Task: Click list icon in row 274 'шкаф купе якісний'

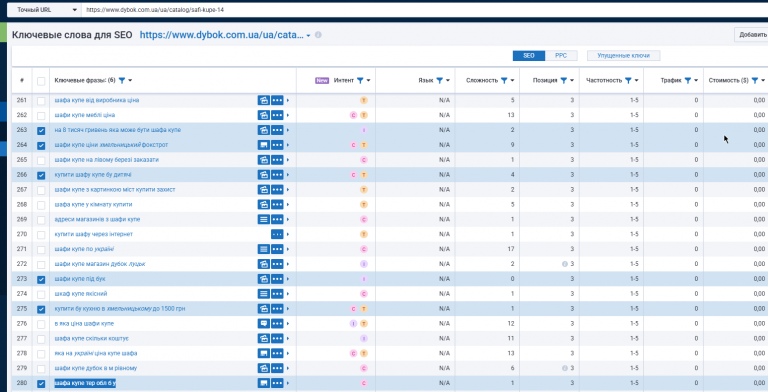Action: click(264, 294)
